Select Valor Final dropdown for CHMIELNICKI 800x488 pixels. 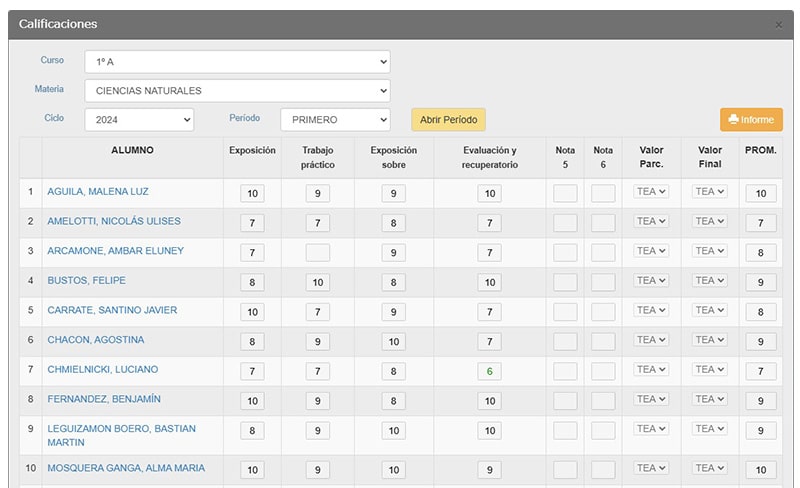coord(710,369)
